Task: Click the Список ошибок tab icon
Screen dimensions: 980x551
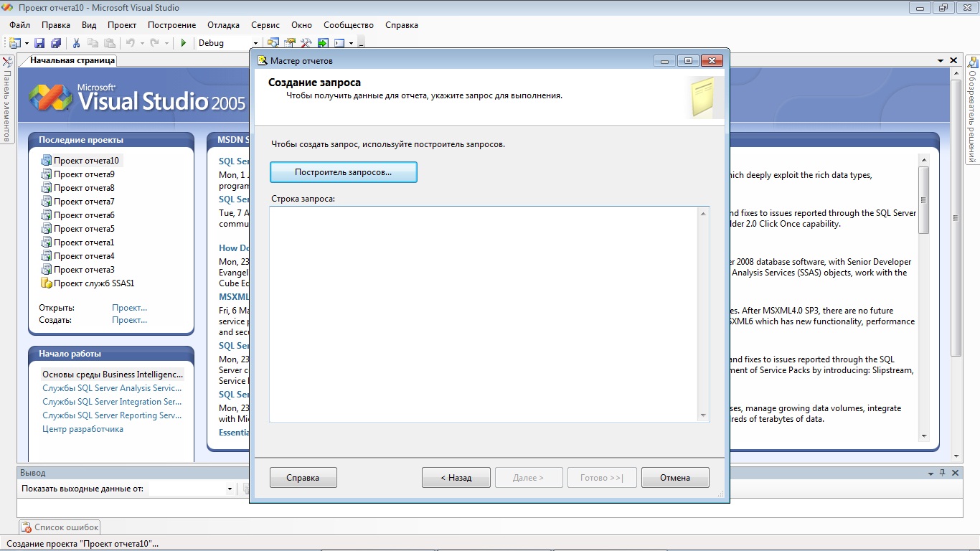Action: (x=27, y=527)
